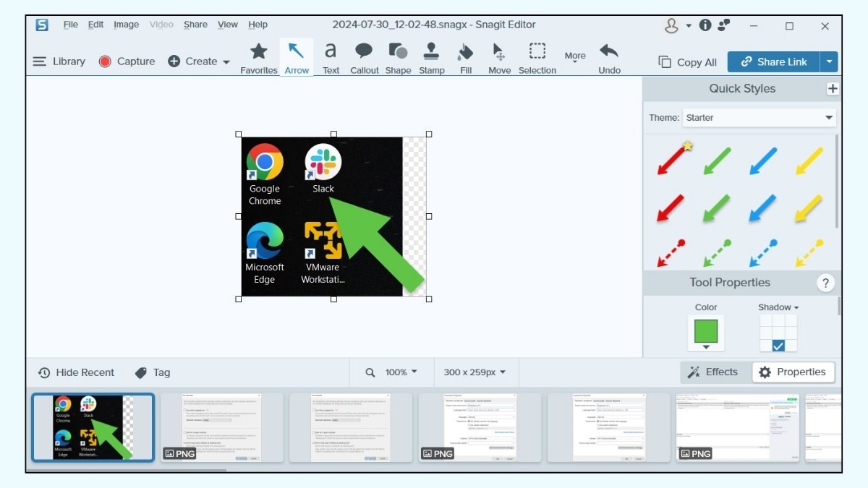The image size is (868, 488).
Task: Open the Create dropdown
Action: pyautogui.click(x=199, y=61)
